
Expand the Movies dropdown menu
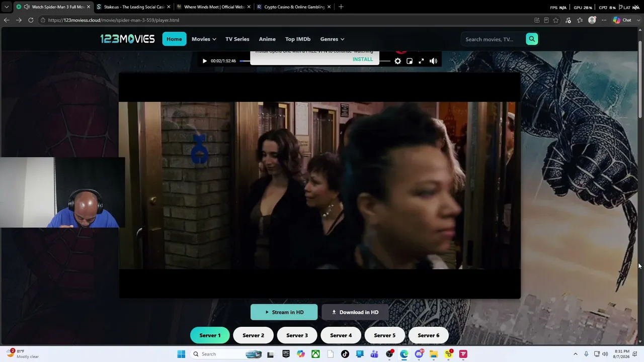tap(204, 39)
